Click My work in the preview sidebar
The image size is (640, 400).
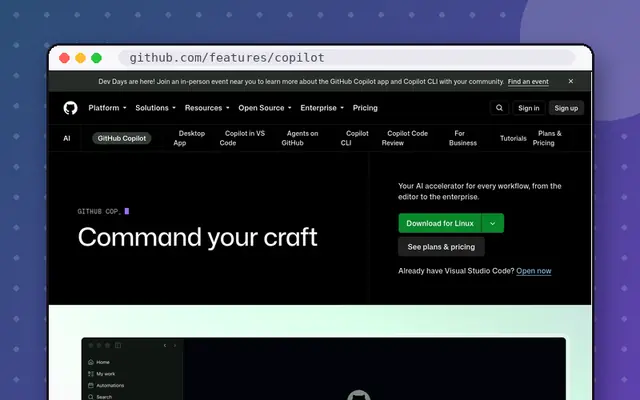tap(106, 374)
